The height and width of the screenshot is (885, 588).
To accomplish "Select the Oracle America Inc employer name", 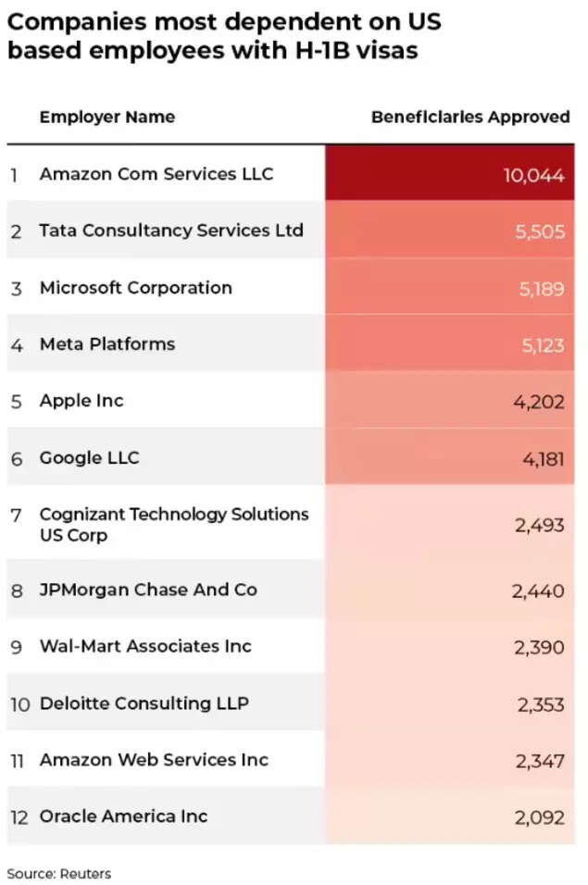I will tap(123, 816).
